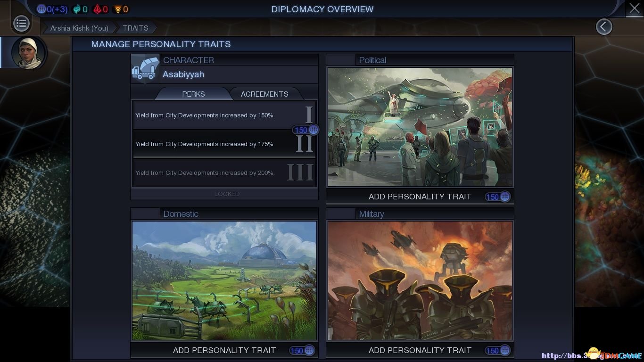The height and width of the screenshot is (362, 644).
Task: Select tier II perk with 175% yield
Action: [x=224, y=144]
